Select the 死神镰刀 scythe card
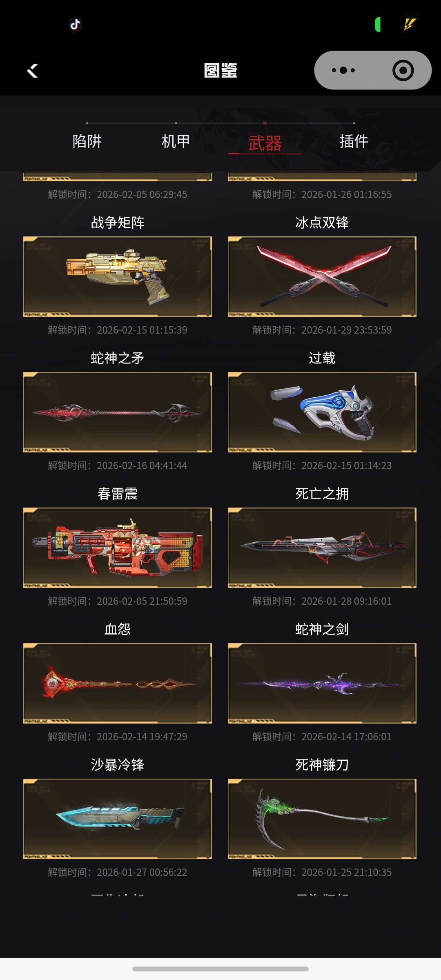The image size is (441, 980). tap(322, 819)
